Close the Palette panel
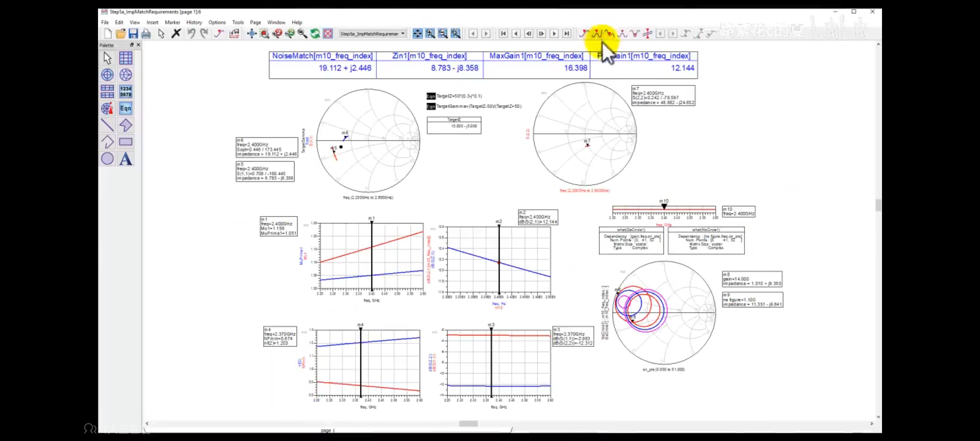This screenshot has width=980, height=441. tap(138, 45)
